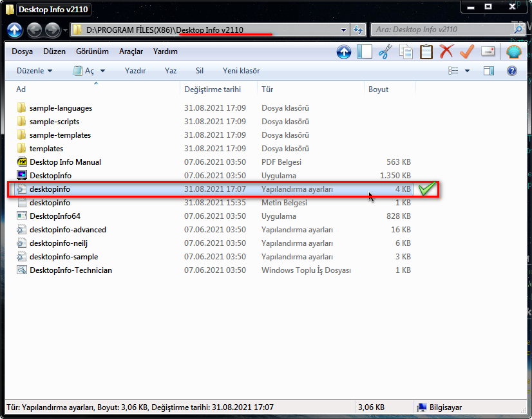Select the DesktopInfo-Technician batch file
532x419 pixels.
[214, 270]
